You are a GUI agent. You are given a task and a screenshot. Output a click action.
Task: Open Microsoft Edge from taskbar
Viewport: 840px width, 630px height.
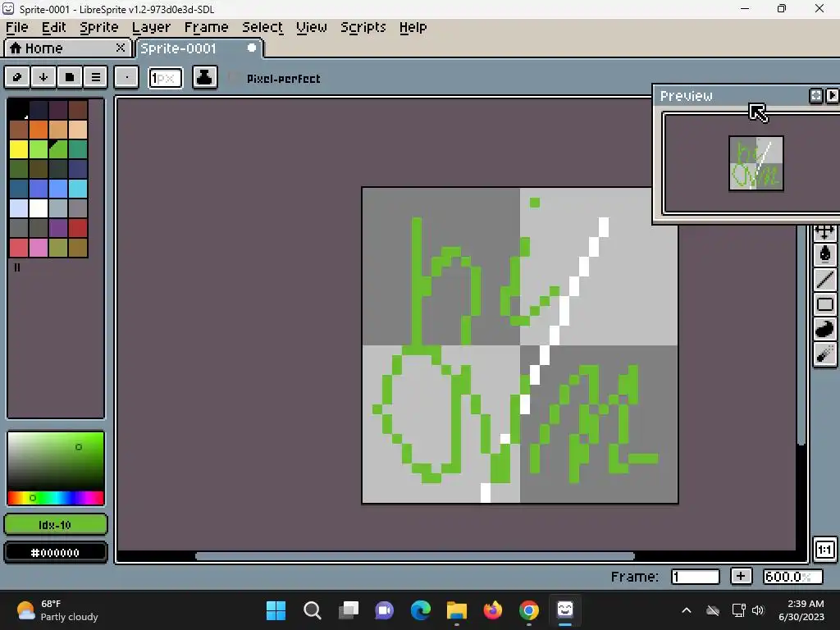pos(421,610)
